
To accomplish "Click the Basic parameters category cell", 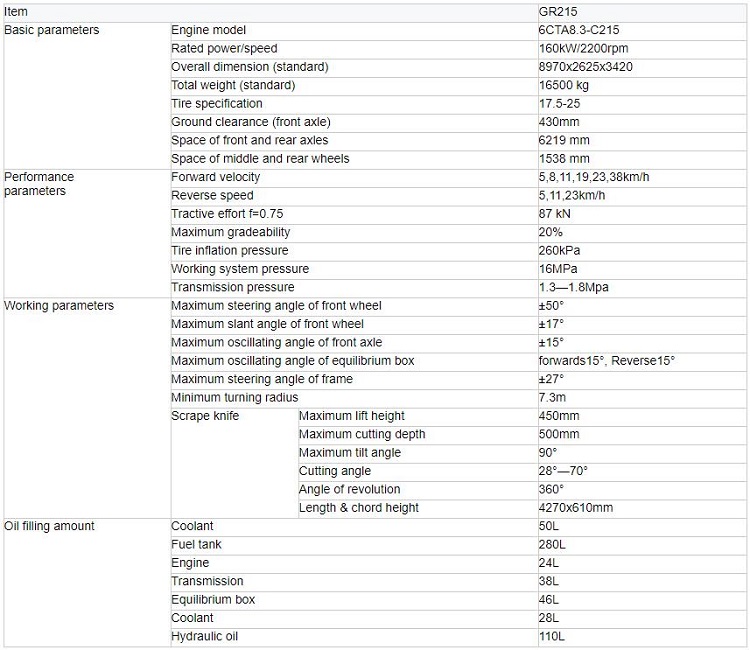I will pos(87,95).
